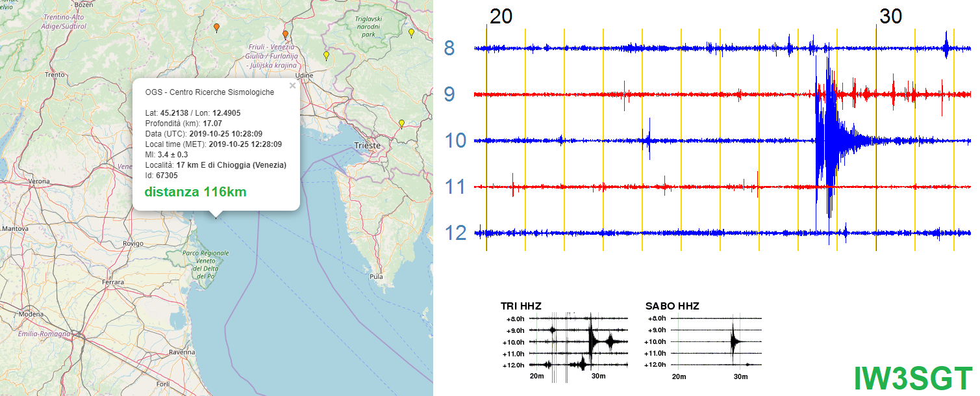Click the yellow marker north of Udine

coord(326,56)
